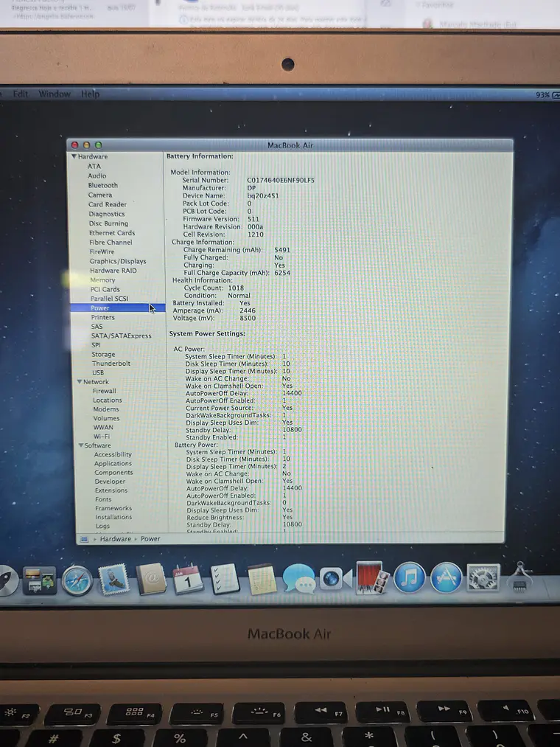Collapse the Hardware section triangle
Viewport: 560px width, 747px height.
pyautogui.click(x=74, y=156)
